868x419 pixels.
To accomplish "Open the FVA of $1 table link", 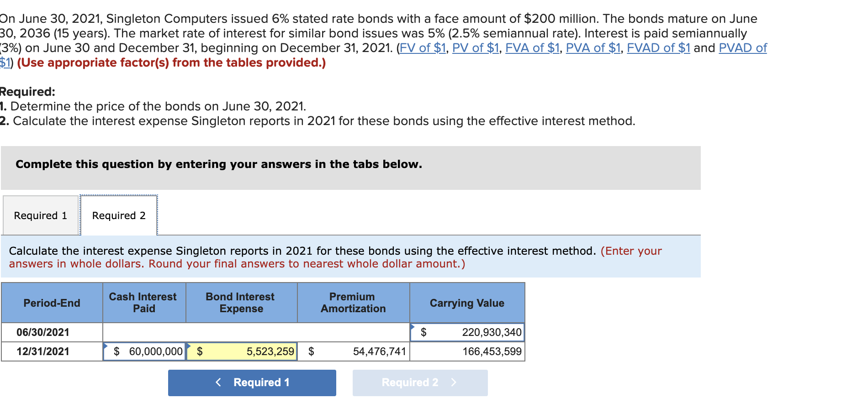I will tap(531, 47).
